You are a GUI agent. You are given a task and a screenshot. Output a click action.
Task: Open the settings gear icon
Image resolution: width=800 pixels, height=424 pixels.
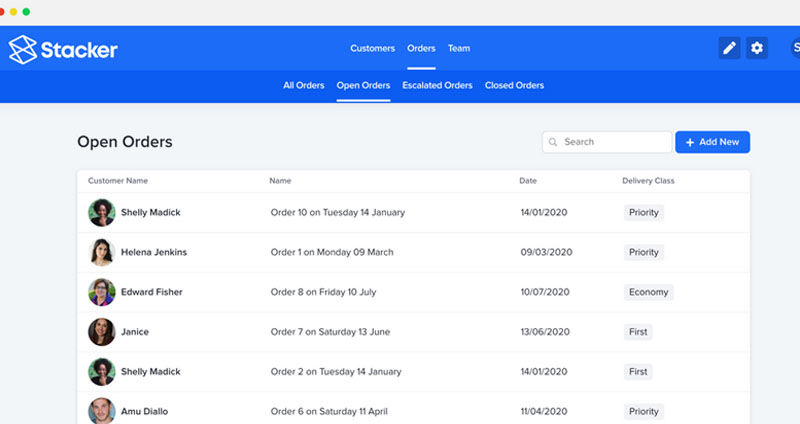pyautogui.click(x=757, y=48)
